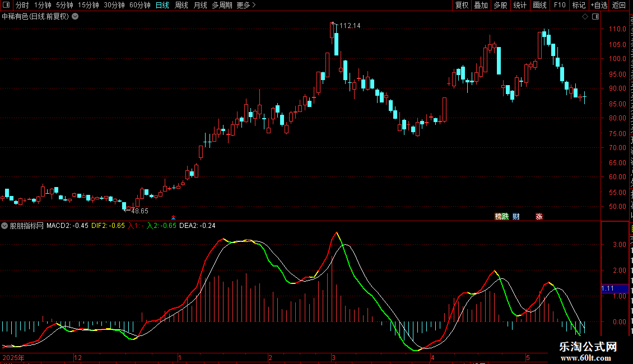Click the 112.14 high price label
633x364 pixels.
point(350,25)
